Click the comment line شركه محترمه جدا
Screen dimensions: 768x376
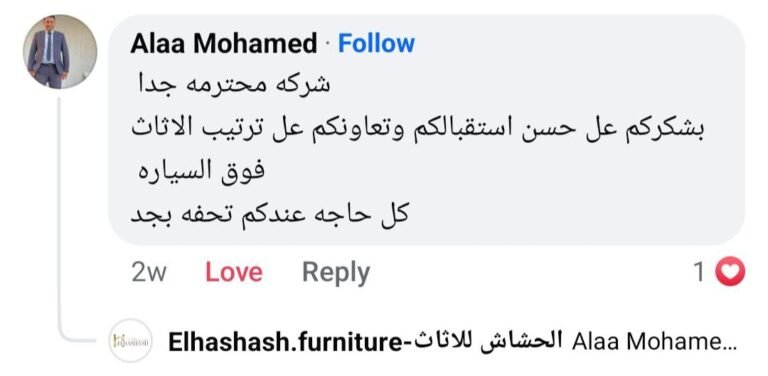tap(234, 85)
